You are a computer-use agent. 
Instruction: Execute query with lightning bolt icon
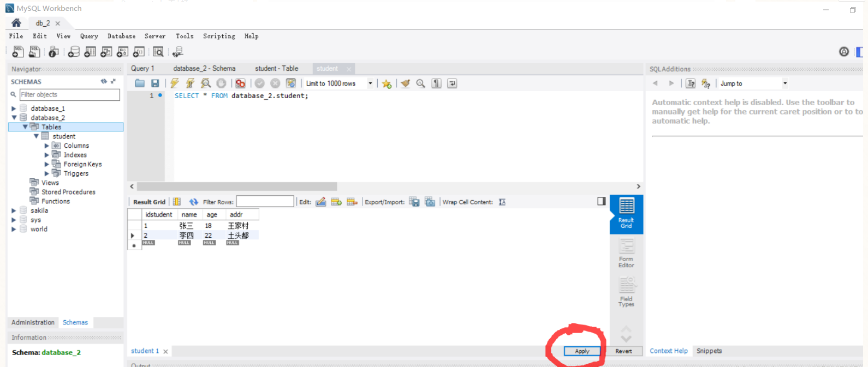175,83
